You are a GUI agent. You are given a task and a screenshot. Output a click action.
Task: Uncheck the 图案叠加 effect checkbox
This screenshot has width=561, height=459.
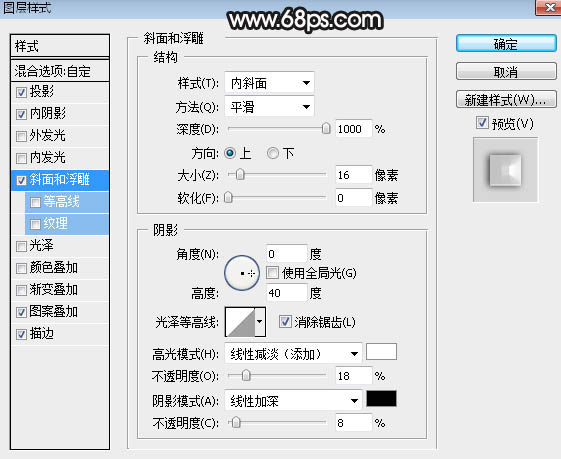[x=21, y=312]
